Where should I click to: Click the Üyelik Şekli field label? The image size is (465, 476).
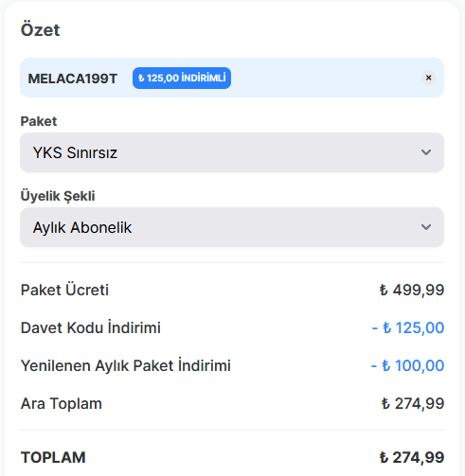(58, 196)
